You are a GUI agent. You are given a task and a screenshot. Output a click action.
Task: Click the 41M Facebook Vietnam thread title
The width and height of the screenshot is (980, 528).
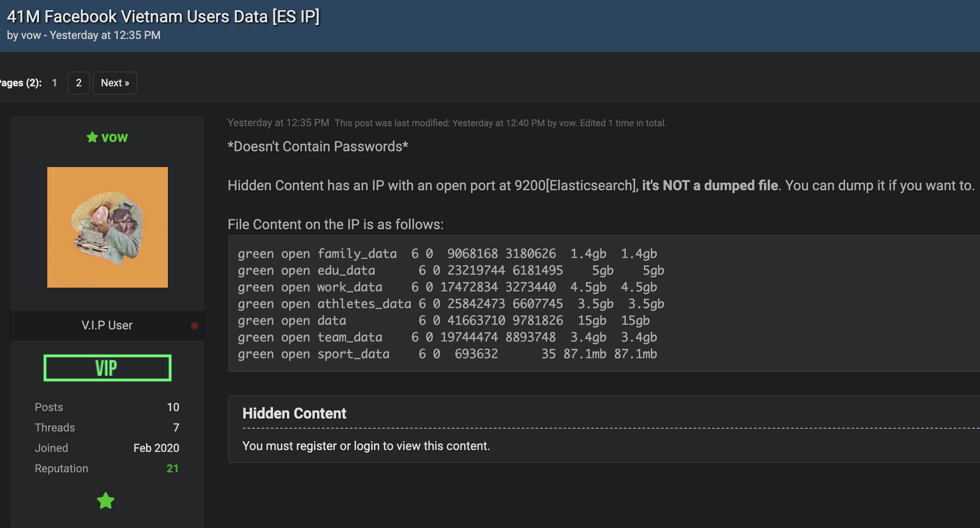point(163,17)
